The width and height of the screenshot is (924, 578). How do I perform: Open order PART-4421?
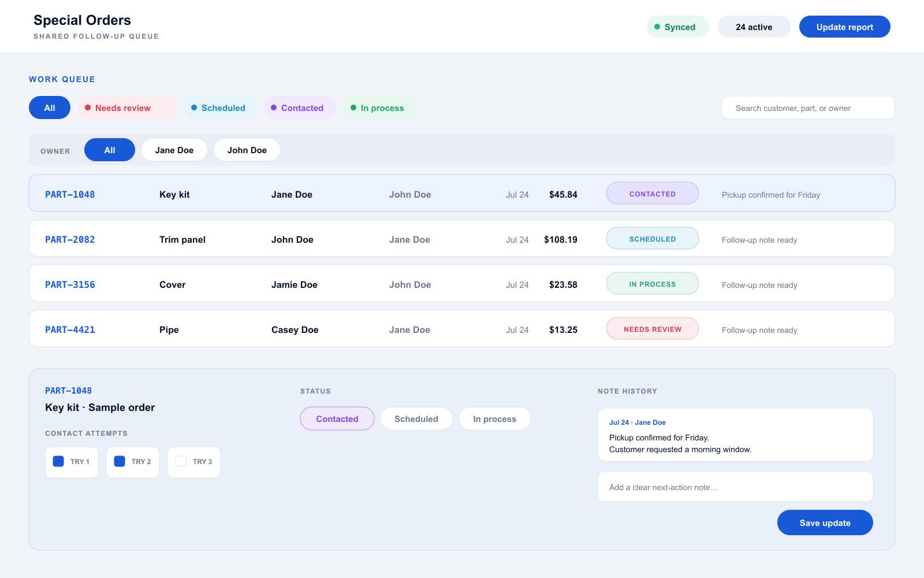[x=461, y=328]
